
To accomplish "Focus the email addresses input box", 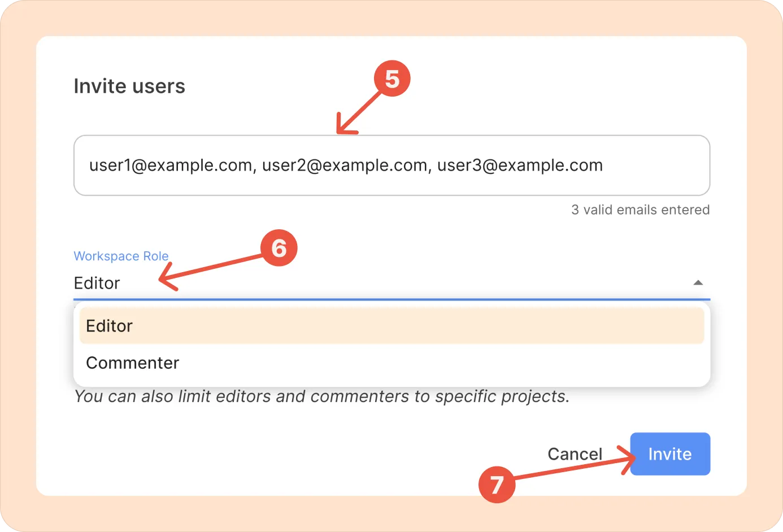I will pyautogui.click(x=650, y=165).
